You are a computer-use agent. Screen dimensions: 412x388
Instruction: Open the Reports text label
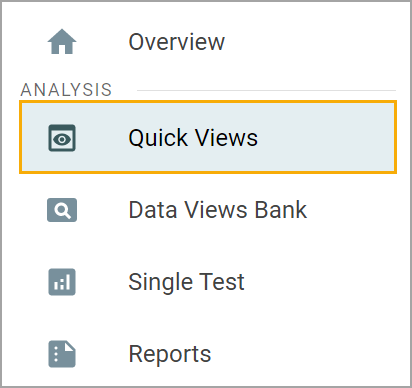(x=170, y=354)
